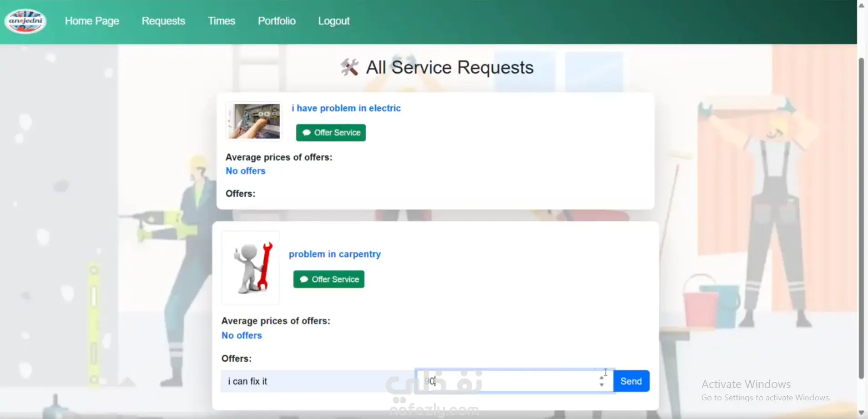Open the electric panel request thumbnail

click(x=254, y=121)
